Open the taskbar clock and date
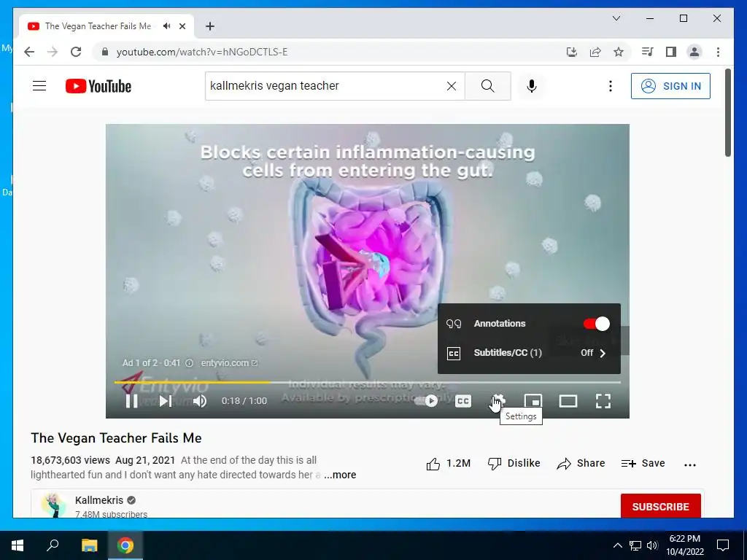The width and height of the screenshot is (747, 560). pos(684,545)
